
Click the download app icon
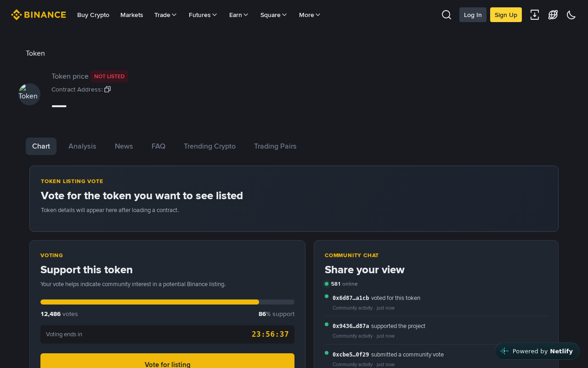[535, 15]
